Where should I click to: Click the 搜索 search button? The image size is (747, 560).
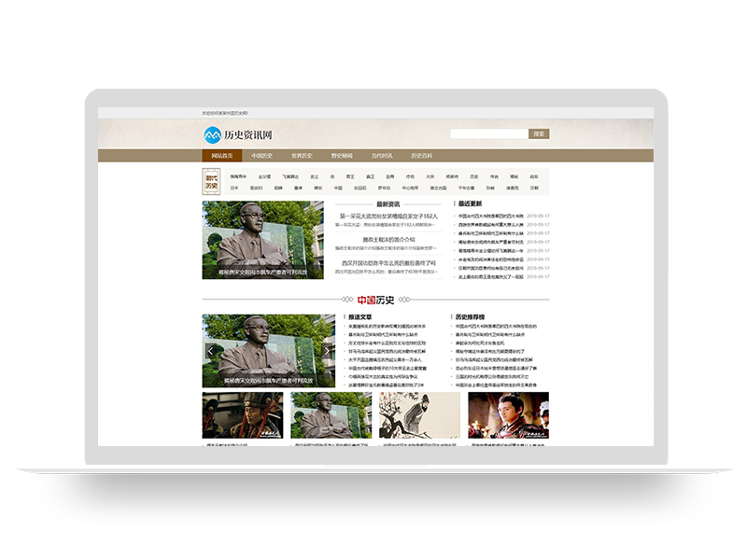(539, 134)
